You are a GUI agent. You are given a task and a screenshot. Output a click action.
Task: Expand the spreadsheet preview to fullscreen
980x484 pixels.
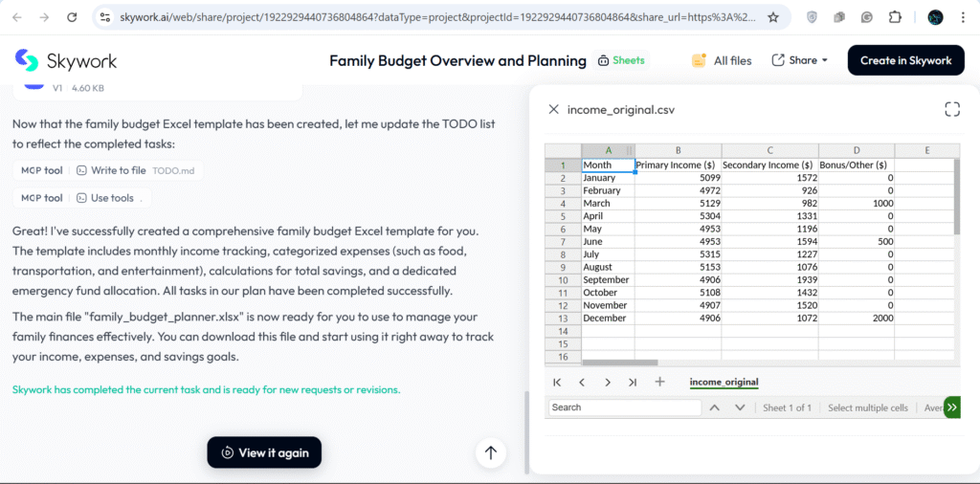click(x=951, y=109)
